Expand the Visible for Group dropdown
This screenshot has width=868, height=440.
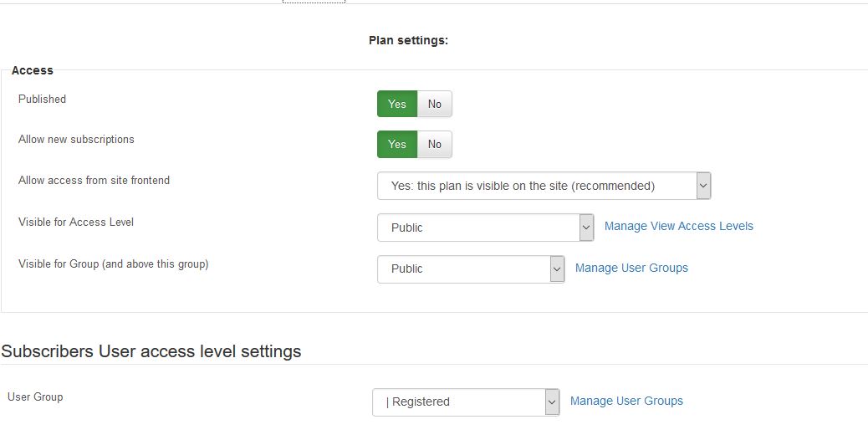(x=471, y=269)
